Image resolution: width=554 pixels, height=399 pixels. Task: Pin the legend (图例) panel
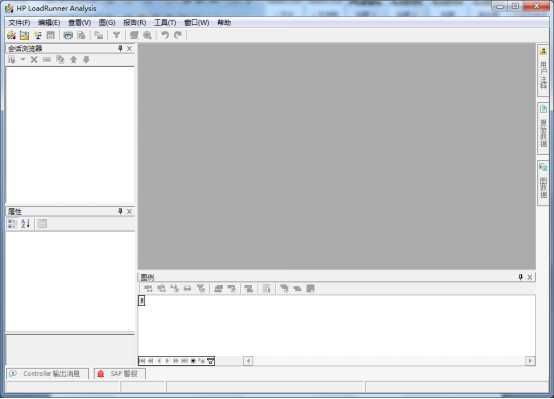[x=520, y=277]
